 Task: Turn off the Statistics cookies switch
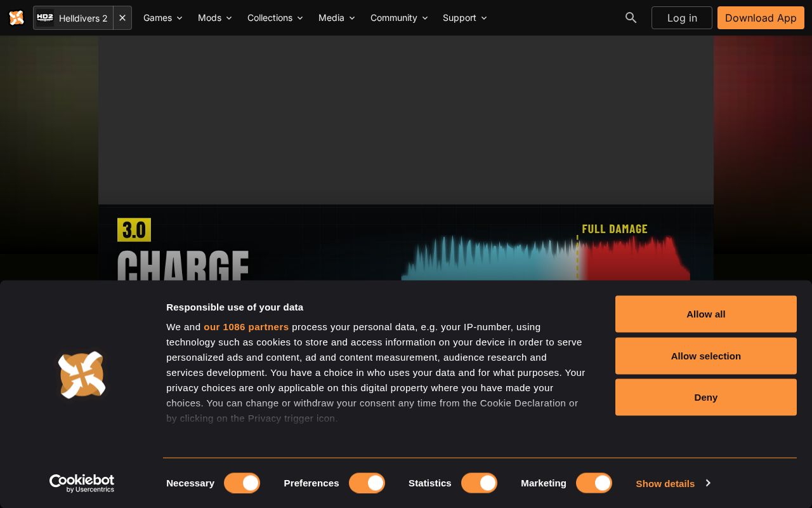pos(479,483)
